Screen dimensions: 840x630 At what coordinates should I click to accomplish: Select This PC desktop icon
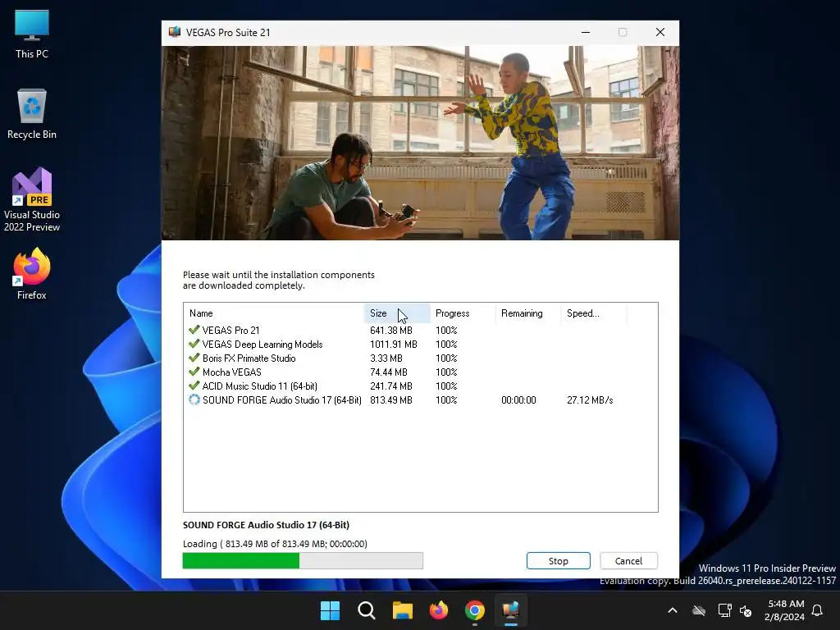32,34
